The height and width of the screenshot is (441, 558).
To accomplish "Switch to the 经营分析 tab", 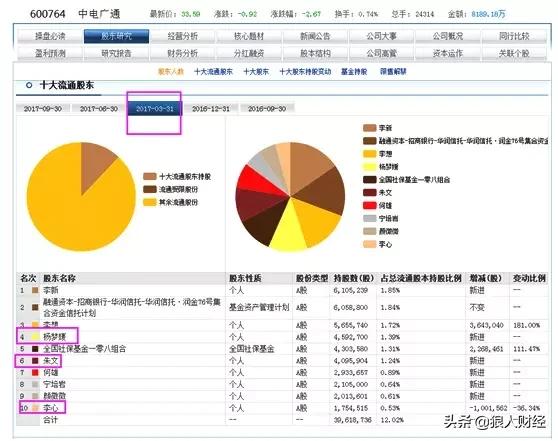I will (183, 36).
